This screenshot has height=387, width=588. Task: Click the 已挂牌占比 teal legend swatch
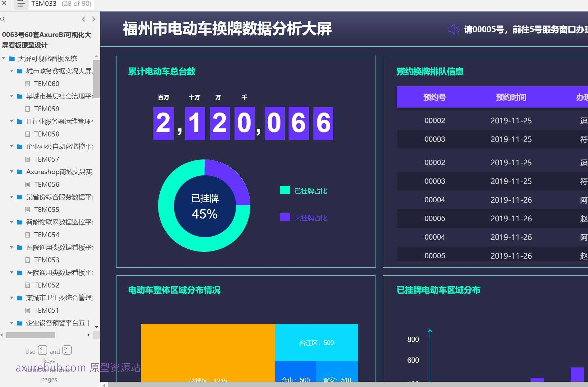click(285, 190)
